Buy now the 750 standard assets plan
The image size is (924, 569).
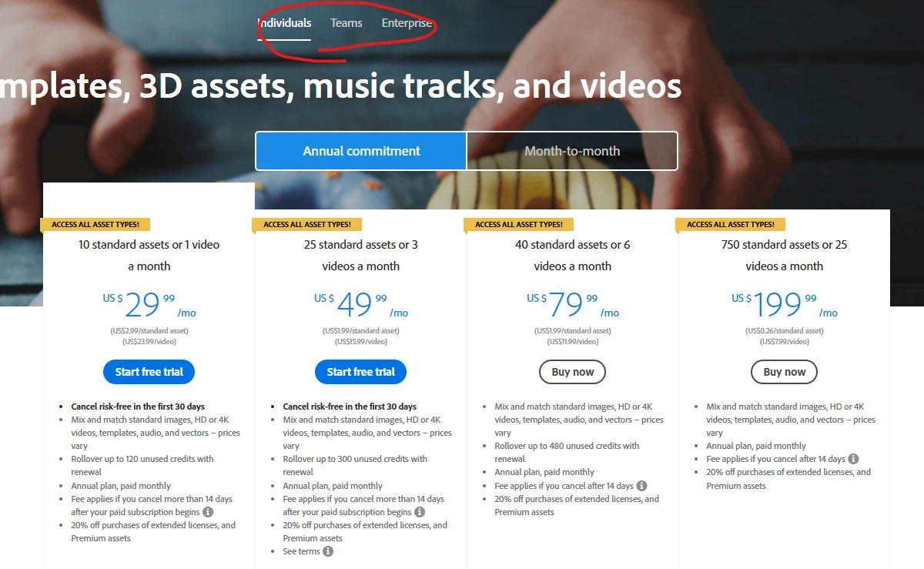pyautogui.click(x=784, y=372)
